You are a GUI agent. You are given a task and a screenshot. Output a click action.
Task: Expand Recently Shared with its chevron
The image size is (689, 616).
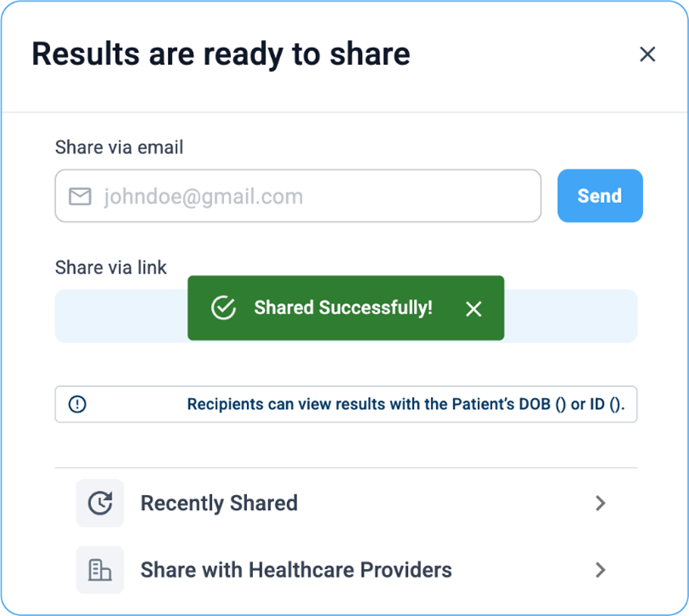[600, 504]
